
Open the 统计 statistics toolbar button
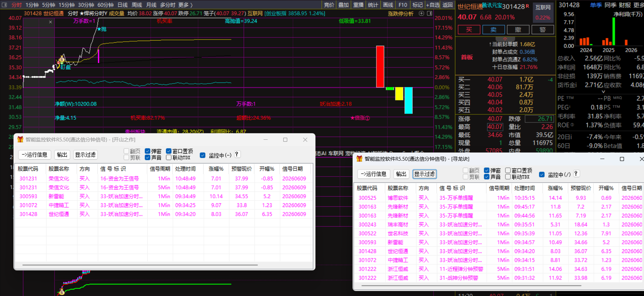(x=373, y=5)
